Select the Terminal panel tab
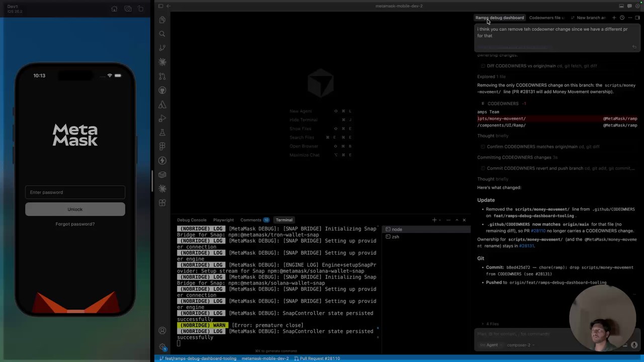Viewport: 644px width, 362px height. point(284,220)
